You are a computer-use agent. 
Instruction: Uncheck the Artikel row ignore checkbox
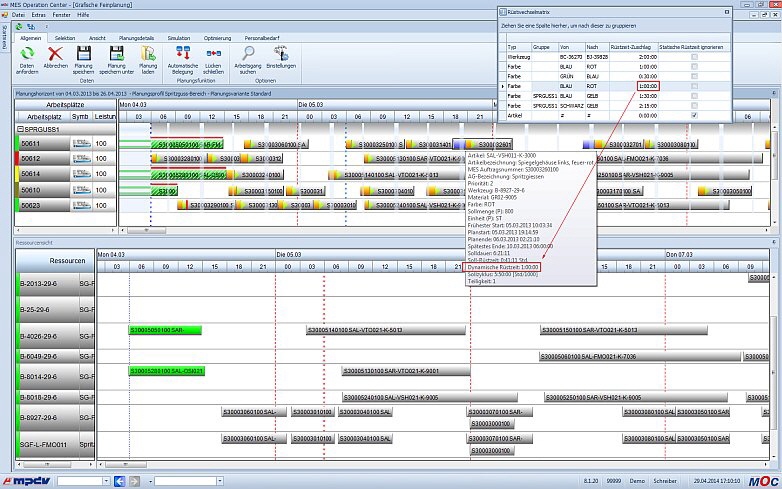(x=694, y=115)
